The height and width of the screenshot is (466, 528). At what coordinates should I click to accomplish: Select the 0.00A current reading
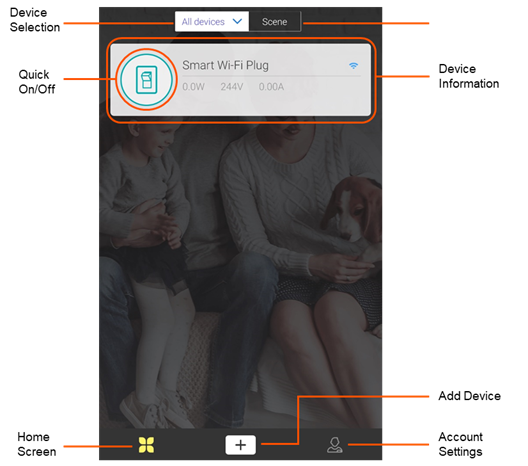(x=271, y=87)
